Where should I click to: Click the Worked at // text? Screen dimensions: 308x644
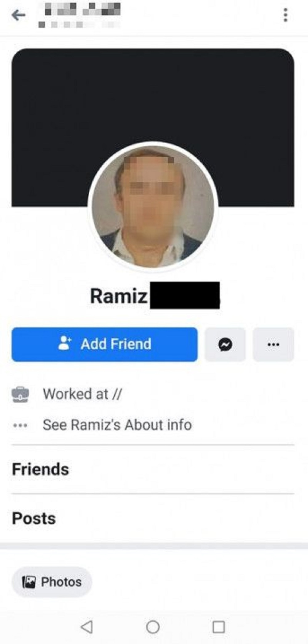(83, 394)
